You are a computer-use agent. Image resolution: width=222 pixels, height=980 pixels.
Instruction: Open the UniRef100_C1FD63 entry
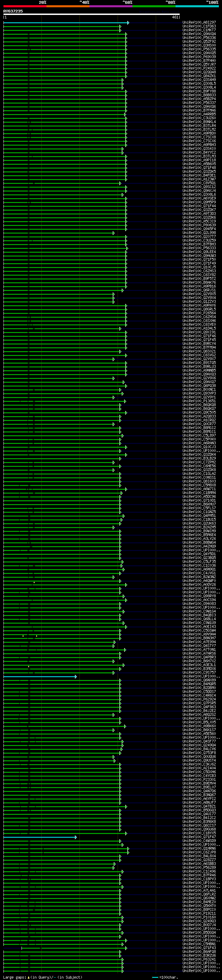[x=199, y=26]
